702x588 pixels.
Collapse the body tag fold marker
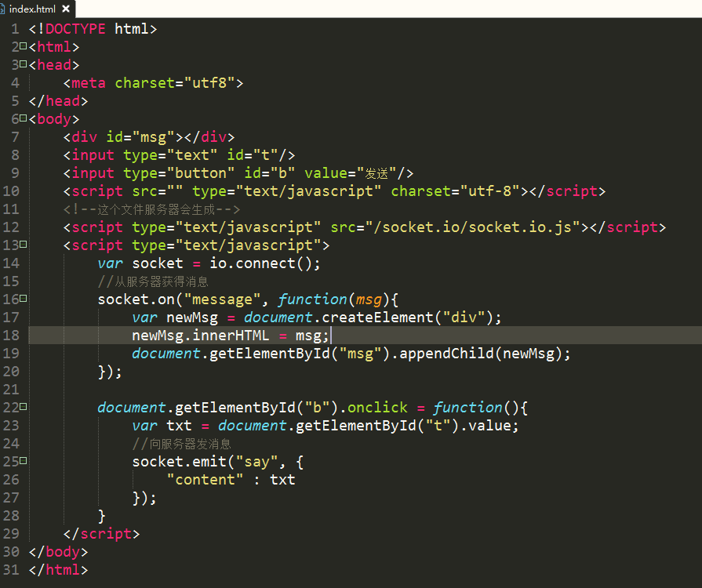coord(23,119)
